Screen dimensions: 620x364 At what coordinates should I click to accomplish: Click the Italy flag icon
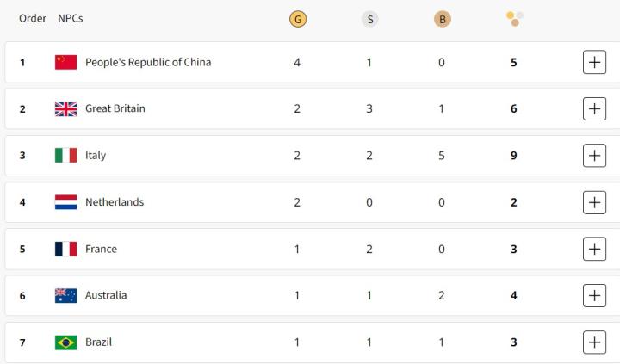click(x=66, y=156)
